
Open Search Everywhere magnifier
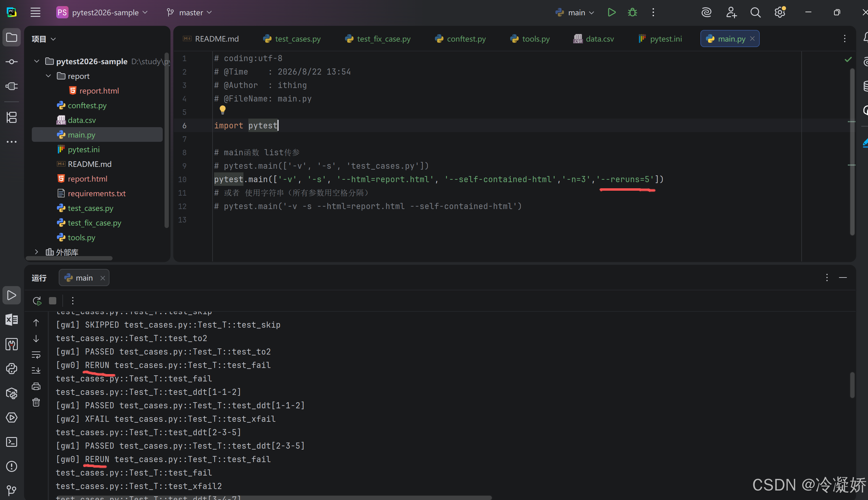click(x=755, y=12)
